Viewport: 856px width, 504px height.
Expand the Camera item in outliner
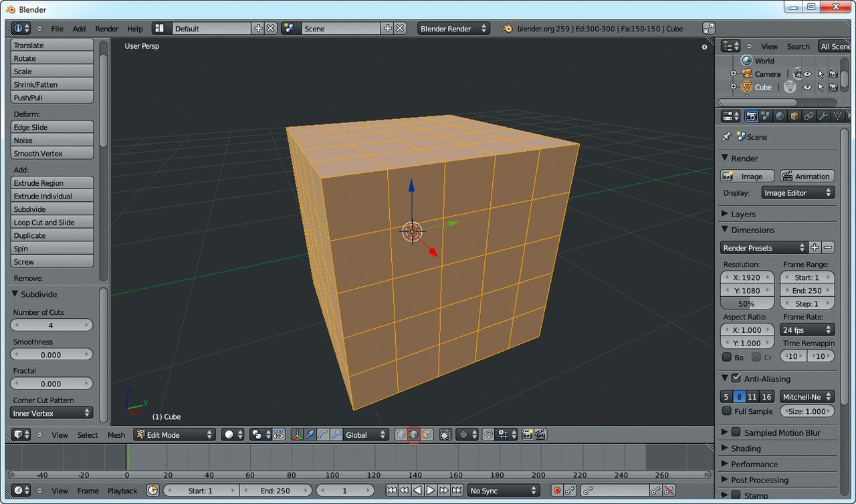pos(733,74)
